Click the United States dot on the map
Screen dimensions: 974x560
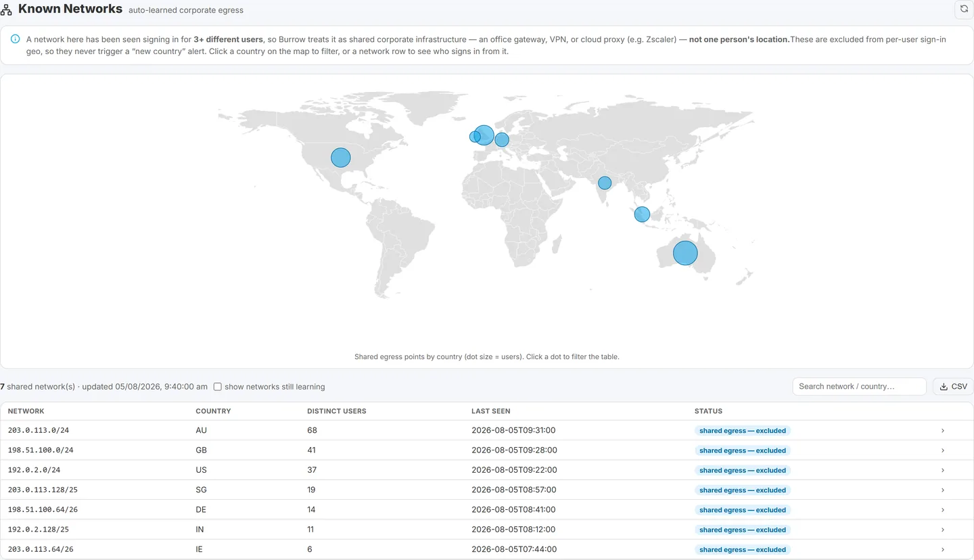(341, 158)
